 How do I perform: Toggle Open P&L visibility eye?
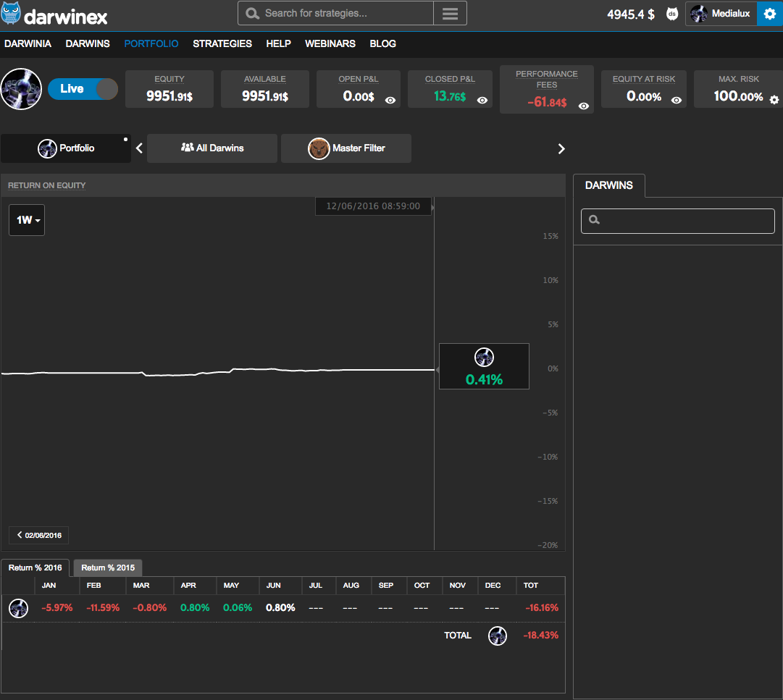coord(390,101)
